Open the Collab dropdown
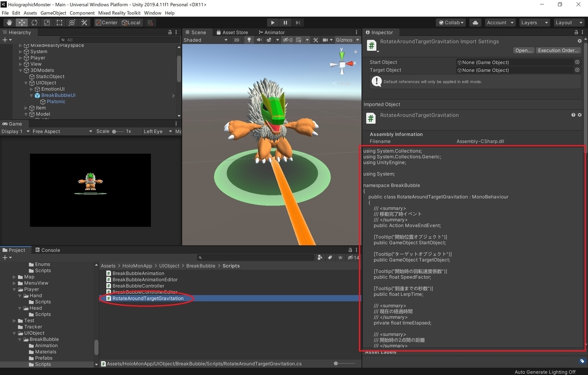Viewport: 588px width, 375px height. 451,23
